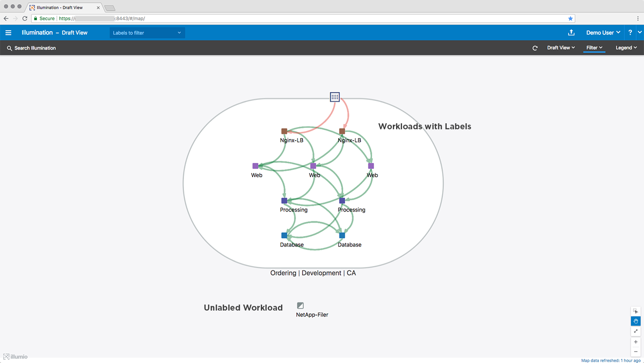Open the Labels to filter dropdown
644x363 pixels.
coord(147,33)
